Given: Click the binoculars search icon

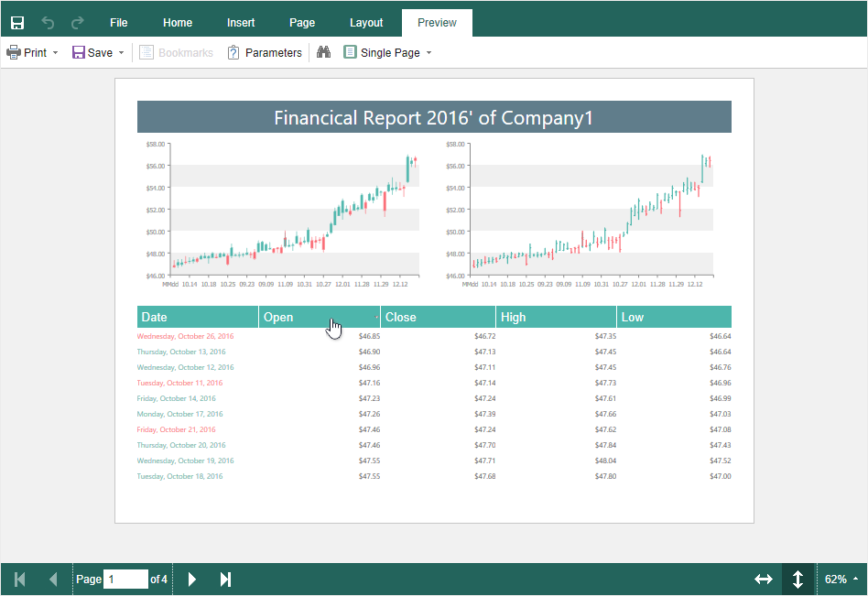Looking at the screenshot, I should click(x=323, y=53).
